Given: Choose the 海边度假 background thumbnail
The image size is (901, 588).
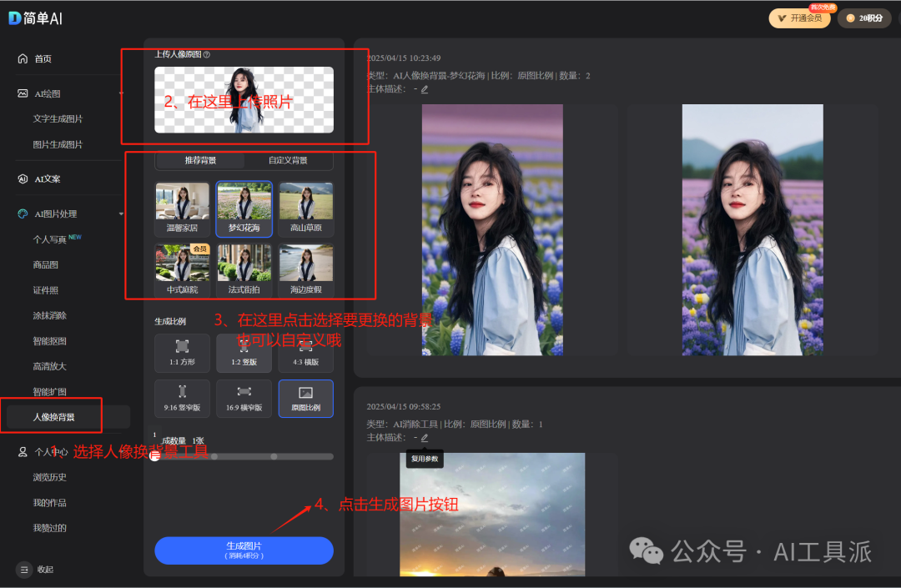Looking at the screenshot, I should pos(305,270).
